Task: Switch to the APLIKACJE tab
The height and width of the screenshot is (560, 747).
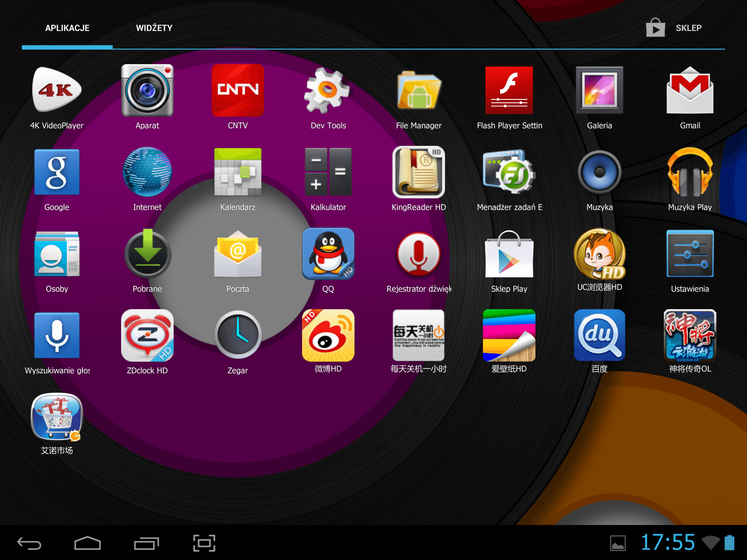Action: click(x=67, y=28)
